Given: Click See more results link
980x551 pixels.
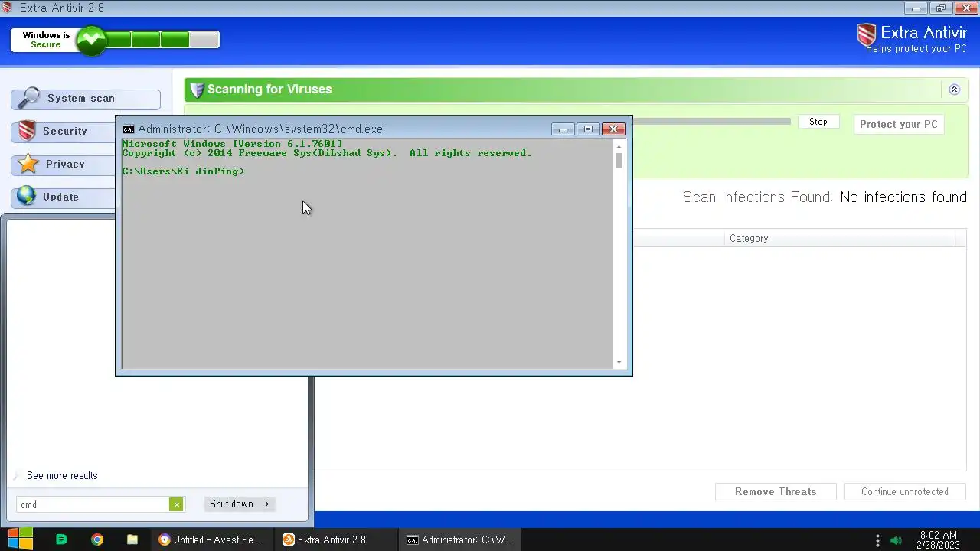Looking at the screenshot, I should [x=62, y=476].
